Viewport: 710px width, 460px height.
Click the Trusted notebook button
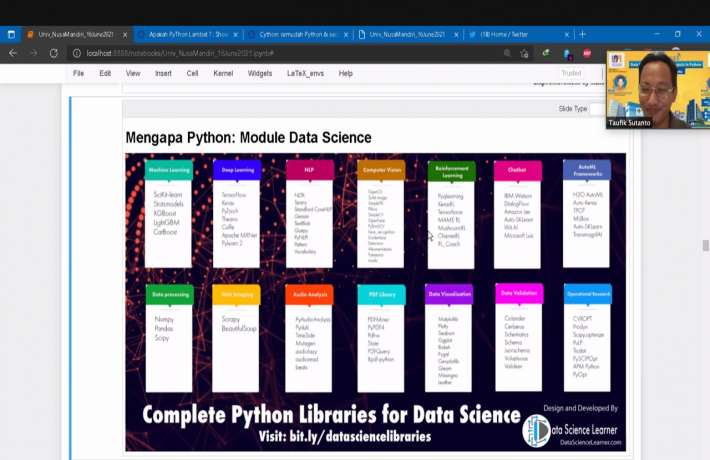[x=571, y=73]
